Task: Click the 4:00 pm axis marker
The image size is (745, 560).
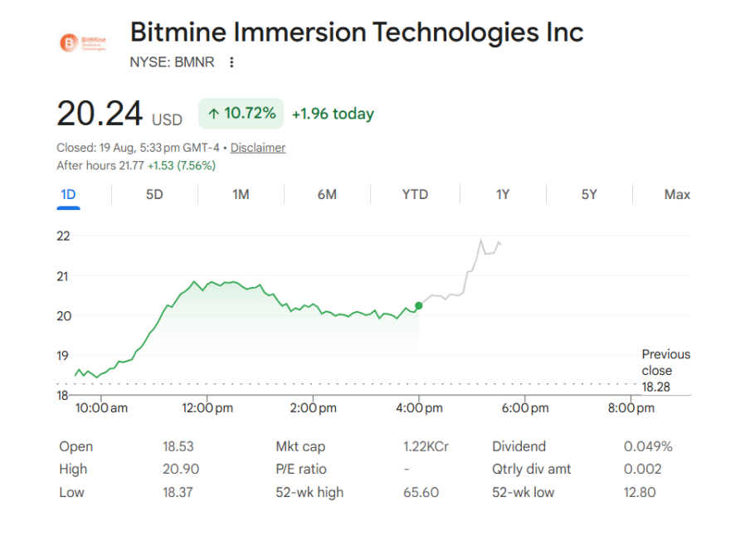Action: click(419, 408)
